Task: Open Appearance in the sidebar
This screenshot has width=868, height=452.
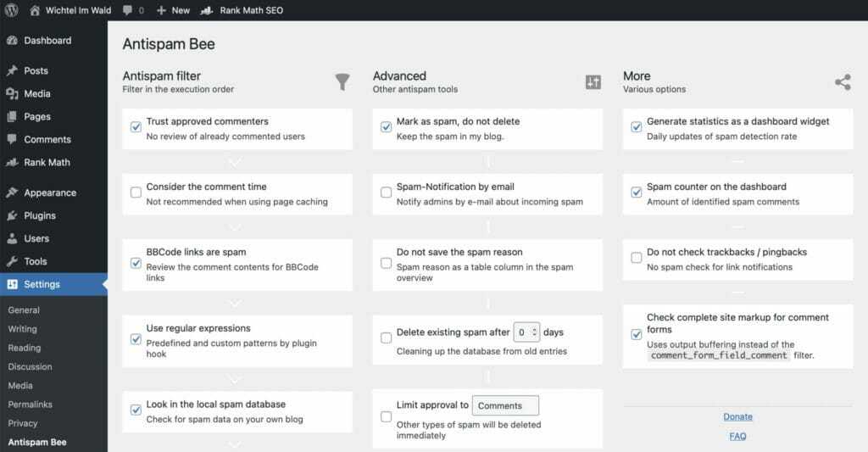Action: coord(49,193)
